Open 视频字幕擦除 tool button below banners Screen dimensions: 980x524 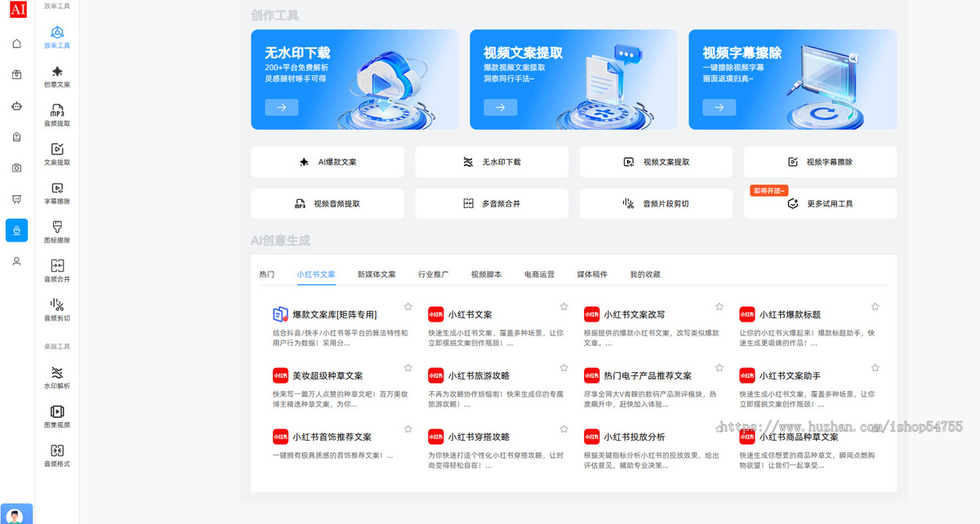[820, 162]
